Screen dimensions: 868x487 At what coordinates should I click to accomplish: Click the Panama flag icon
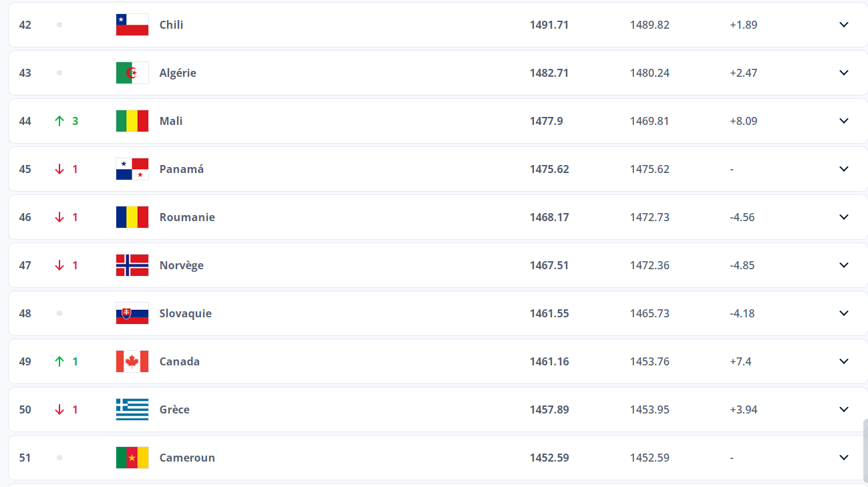132,169
